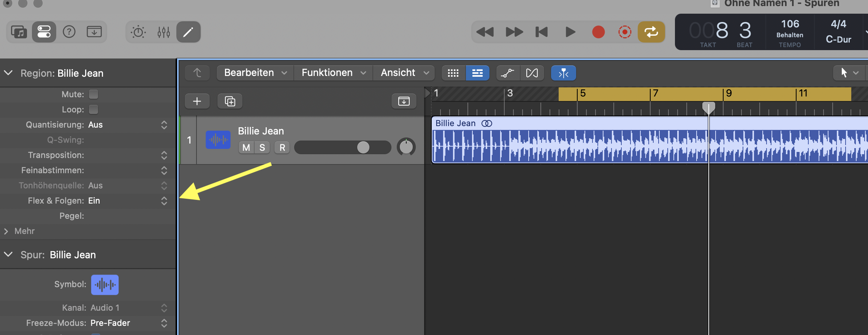868x335 pixels.
Task: Collapse the Region: Billie Jean inspector section
Action: tap(8, 73)
